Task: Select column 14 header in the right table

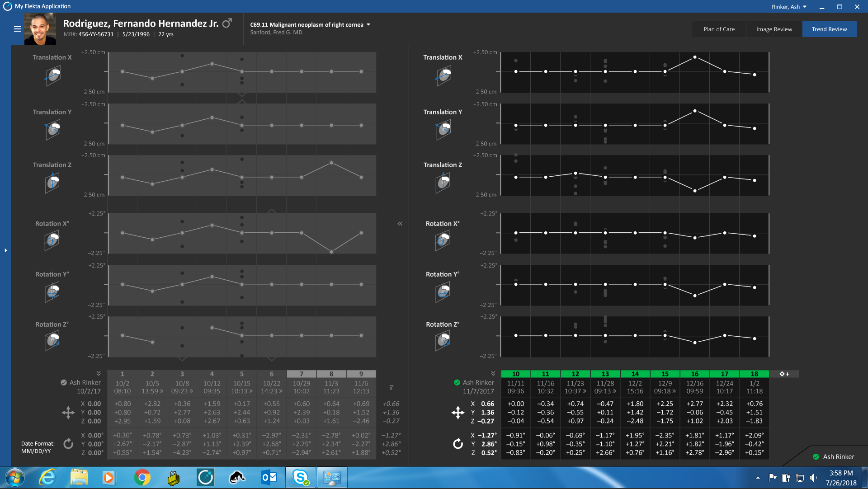Action: tap(635, 374)
